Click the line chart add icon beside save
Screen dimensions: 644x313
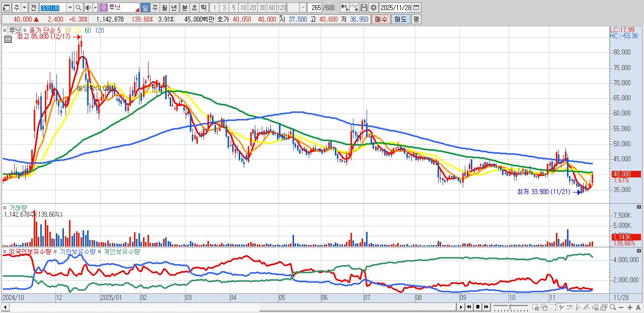[x=355, y=8]
